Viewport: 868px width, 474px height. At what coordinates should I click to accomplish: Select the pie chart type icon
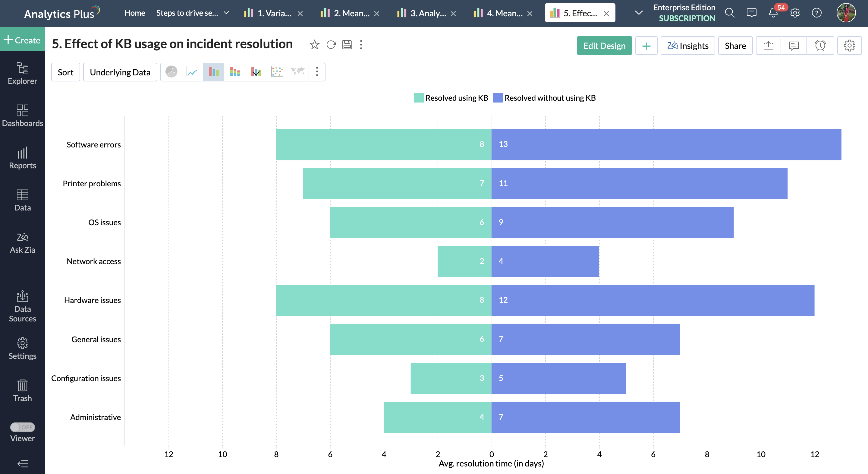coord(171,72)
